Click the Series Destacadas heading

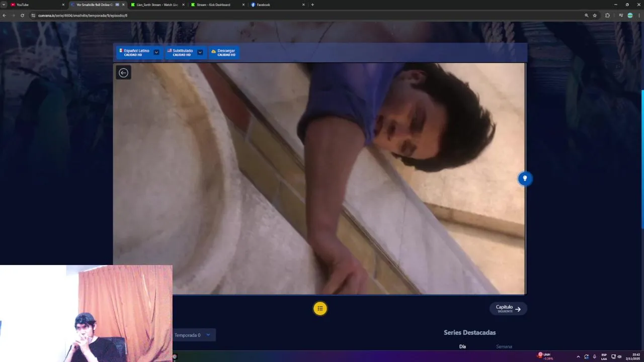[x=469, y=332]
